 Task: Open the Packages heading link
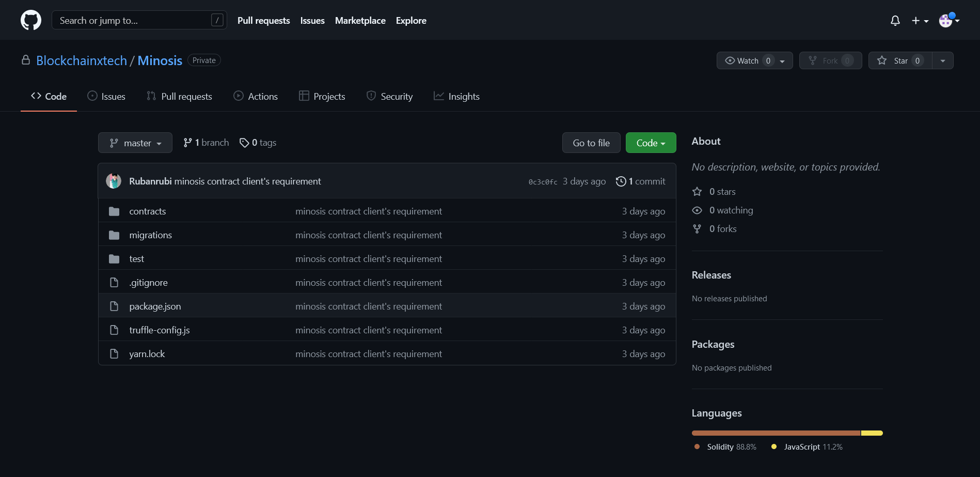[x=713, y=344]
